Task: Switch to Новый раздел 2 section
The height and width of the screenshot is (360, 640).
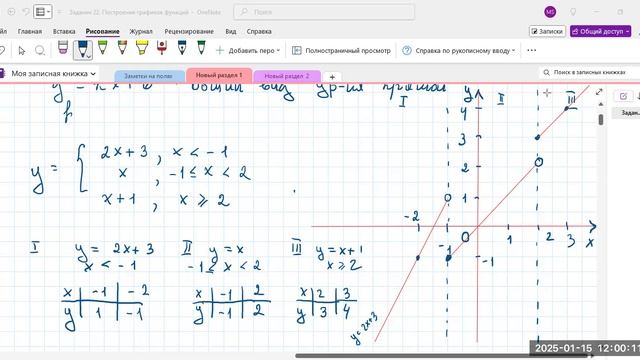Action: coord(287,76)
